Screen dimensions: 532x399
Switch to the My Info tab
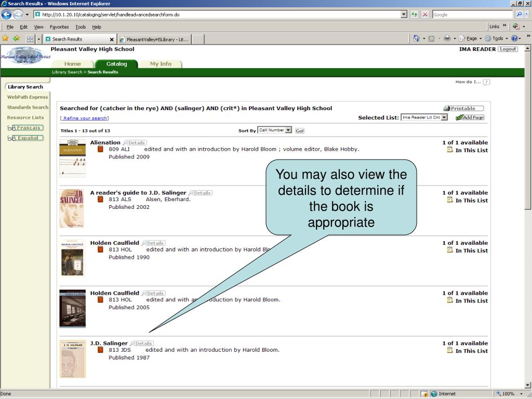click(x=161, y=64)
